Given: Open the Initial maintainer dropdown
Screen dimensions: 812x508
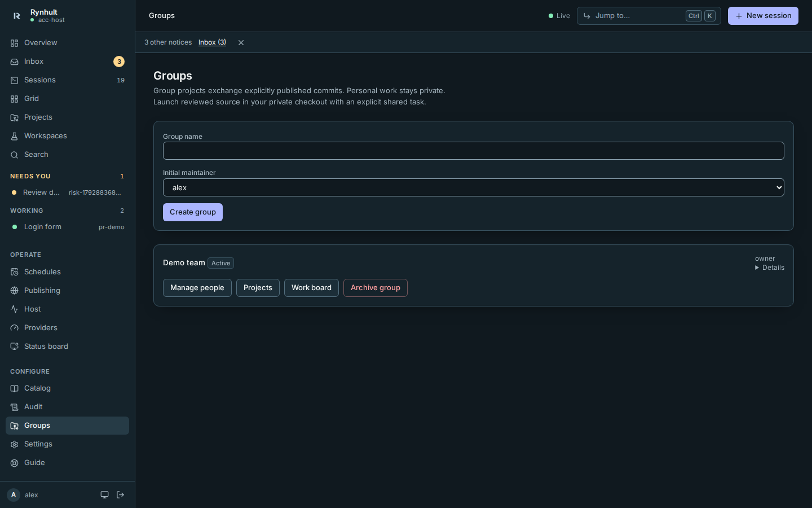Looking at the screenshot, I should click(x=474, y=187).
